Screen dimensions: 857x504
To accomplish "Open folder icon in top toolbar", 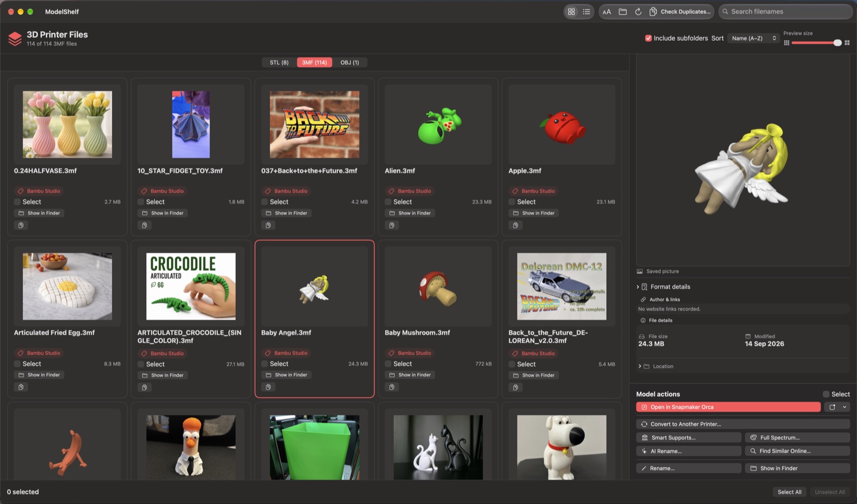I will tap(622, 11).
